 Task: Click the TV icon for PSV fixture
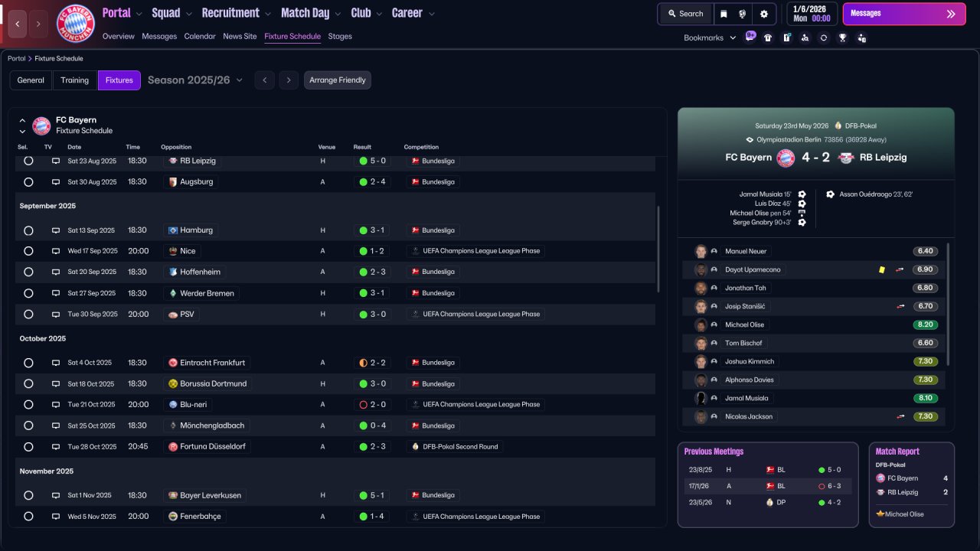pos(55,314)
